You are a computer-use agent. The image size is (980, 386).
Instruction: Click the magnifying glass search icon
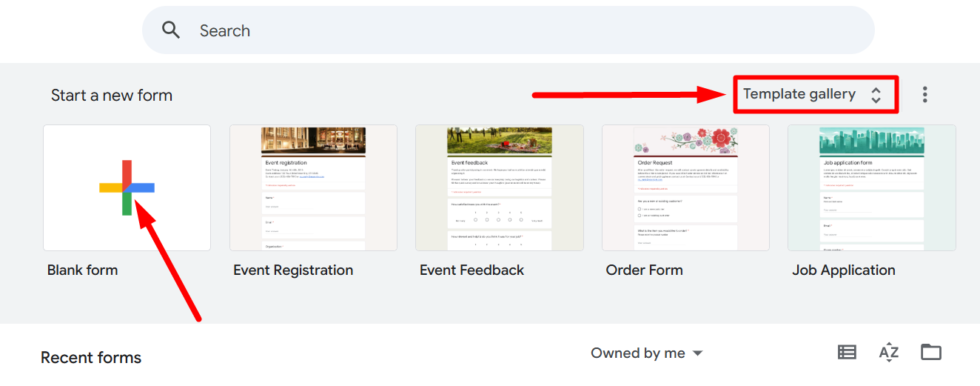pyautogui.click(x=171, y=30)
